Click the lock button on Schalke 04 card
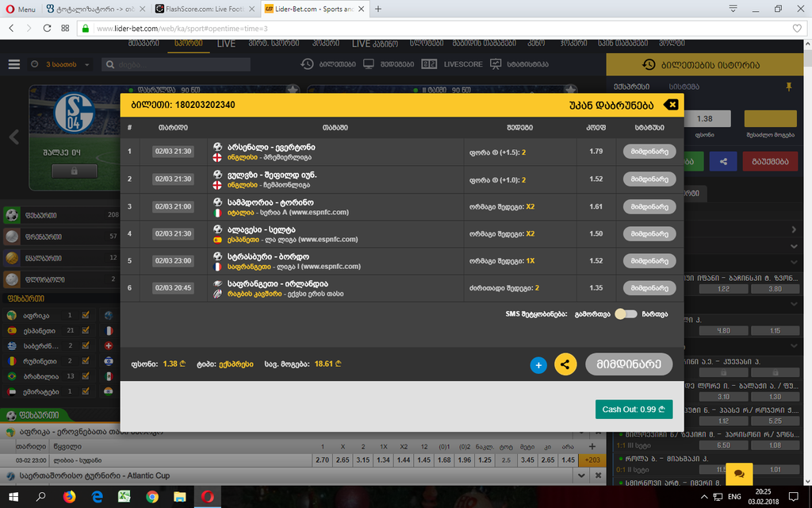 click(74, 171)
